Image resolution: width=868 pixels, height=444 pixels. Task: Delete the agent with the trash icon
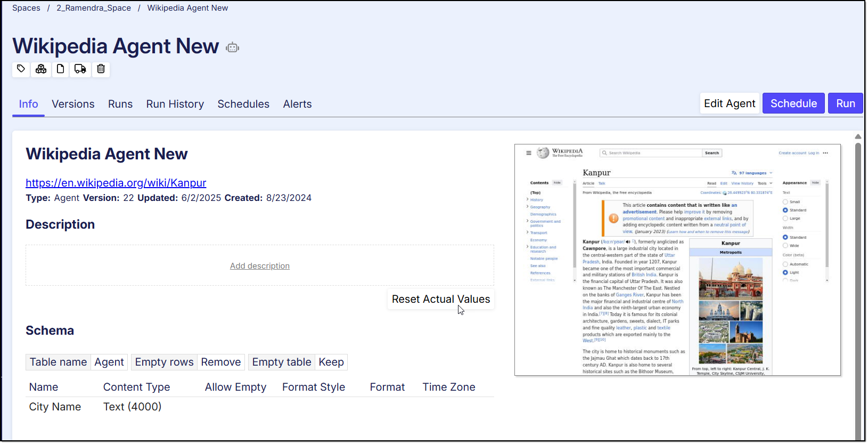click(x=101, y=69)
